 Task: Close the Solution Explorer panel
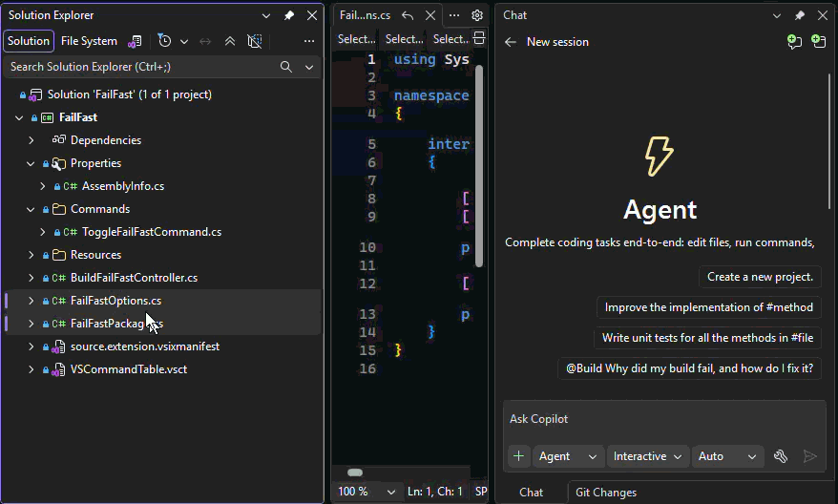312,15
